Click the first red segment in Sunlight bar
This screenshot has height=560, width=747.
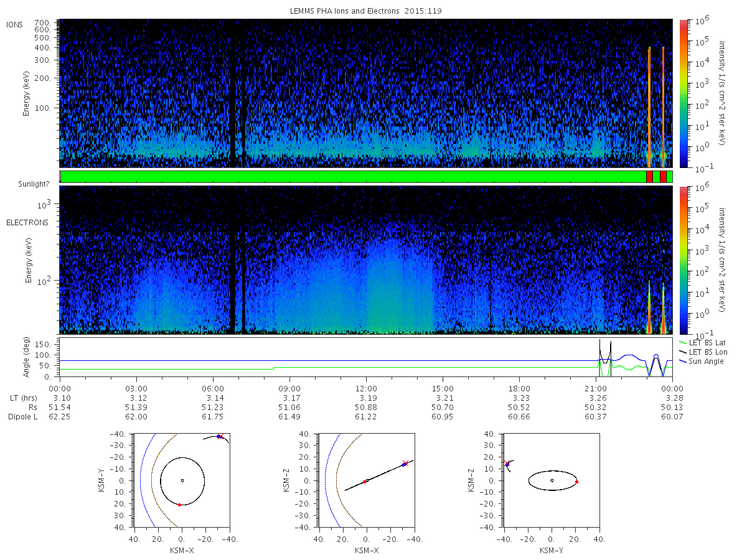(x=649, y=177)
